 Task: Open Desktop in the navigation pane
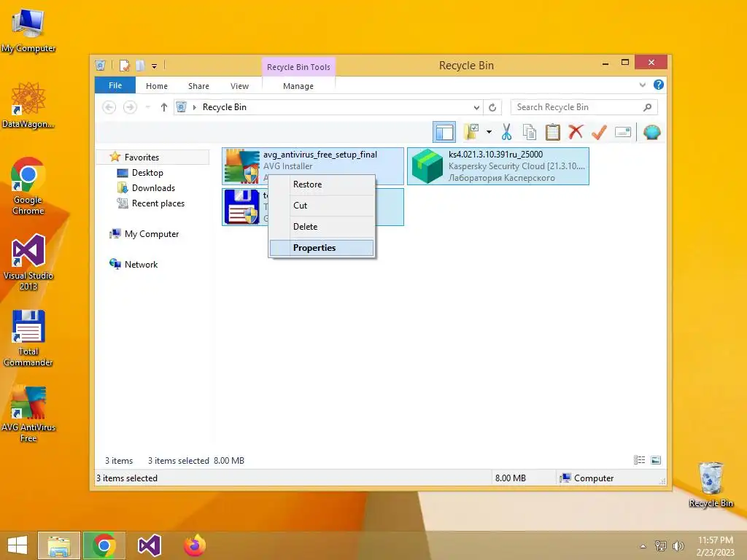coord(147,173)
